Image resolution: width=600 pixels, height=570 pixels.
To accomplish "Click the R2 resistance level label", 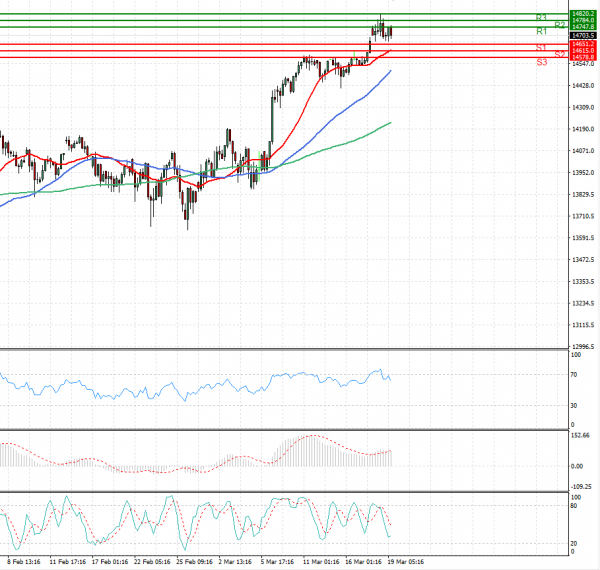I will click(x=559, y=25).
